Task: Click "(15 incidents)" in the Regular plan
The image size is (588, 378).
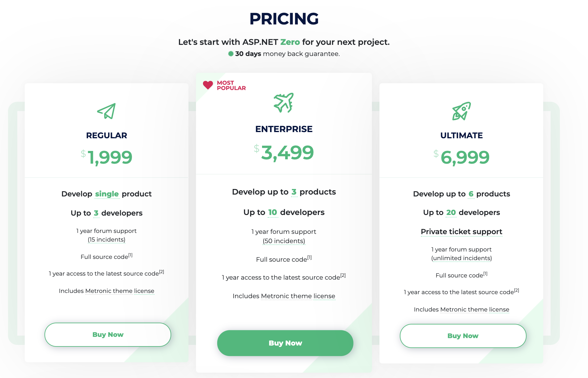Action: click(107, 240)
